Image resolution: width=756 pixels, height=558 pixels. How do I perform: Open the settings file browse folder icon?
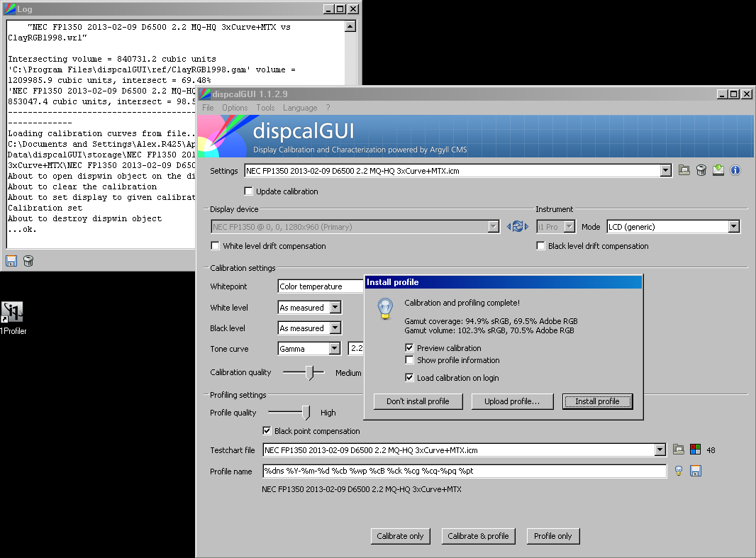coord(684,170)
